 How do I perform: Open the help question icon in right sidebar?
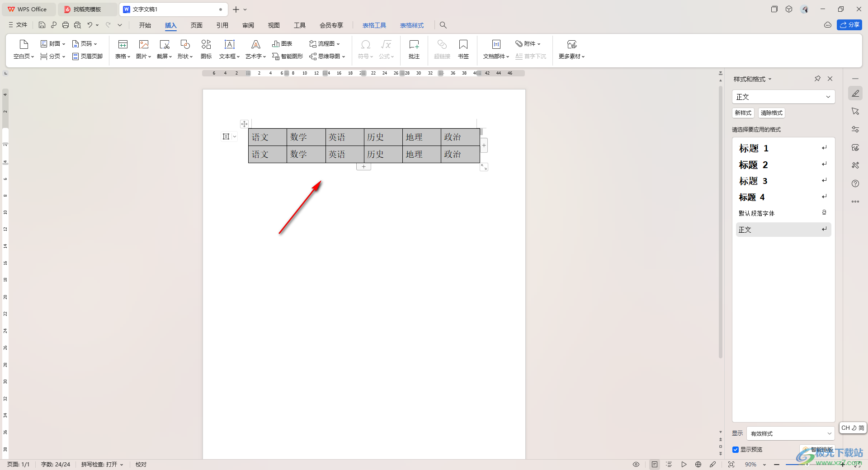click(855, 183)
